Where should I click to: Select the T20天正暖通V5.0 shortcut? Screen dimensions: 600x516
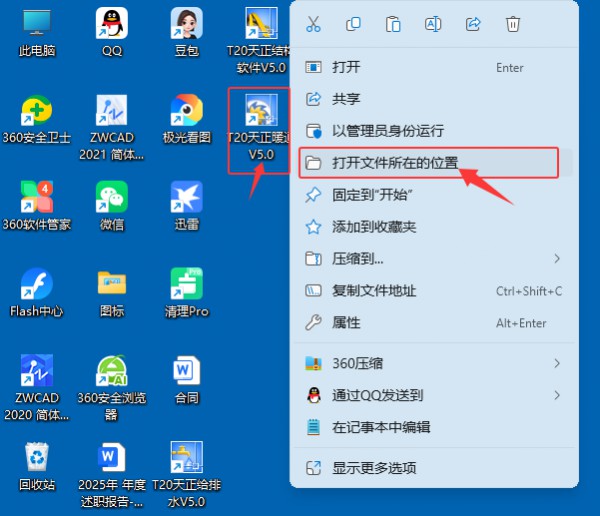(x=259, y=129)
